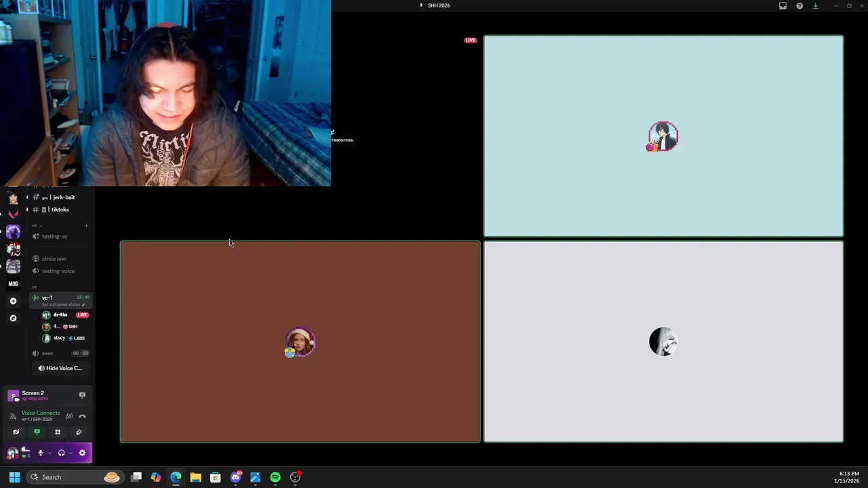Open Discord from the taskbar

click(x=235, y=477)
